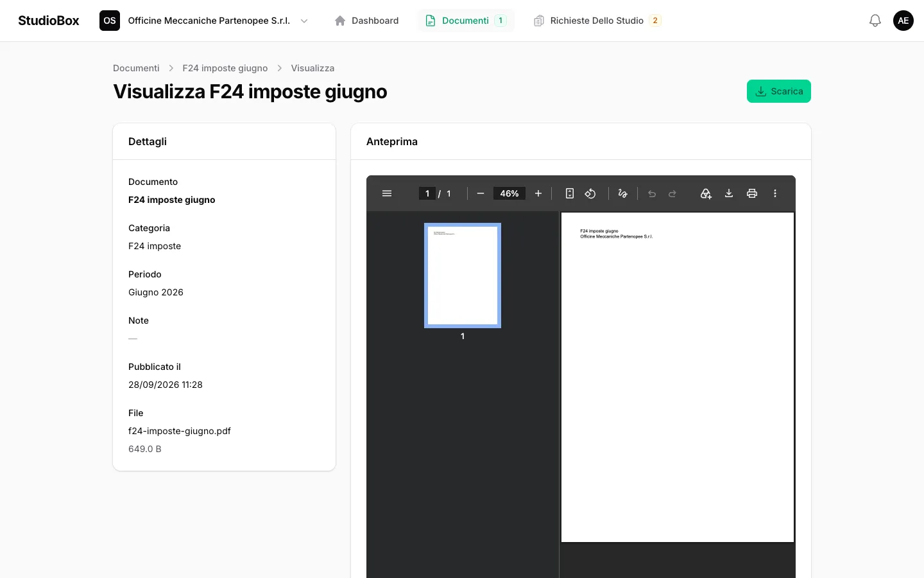The image size is (924, 578).
Task: Go to Documenti breadcrumb
Action: click(x=136, y=68)
